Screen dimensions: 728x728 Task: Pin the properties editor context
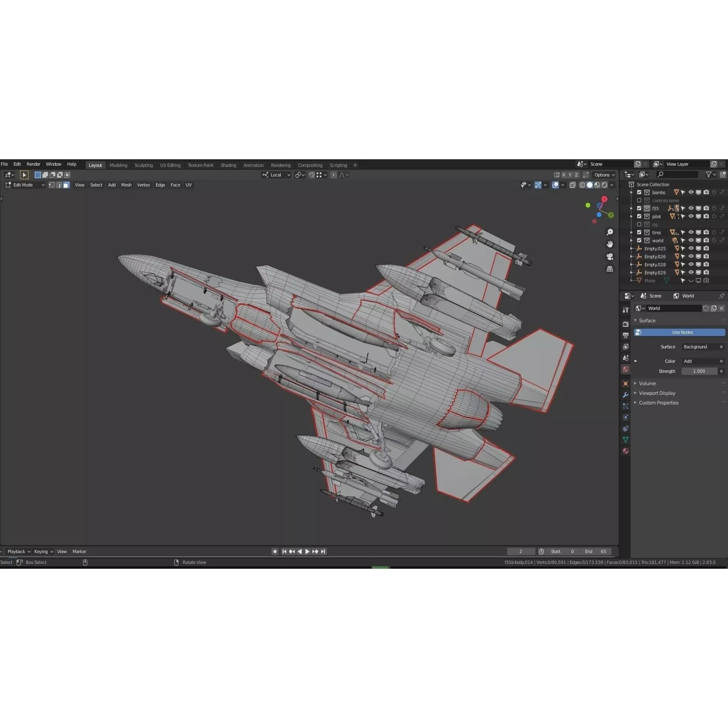tap(722, 296)
